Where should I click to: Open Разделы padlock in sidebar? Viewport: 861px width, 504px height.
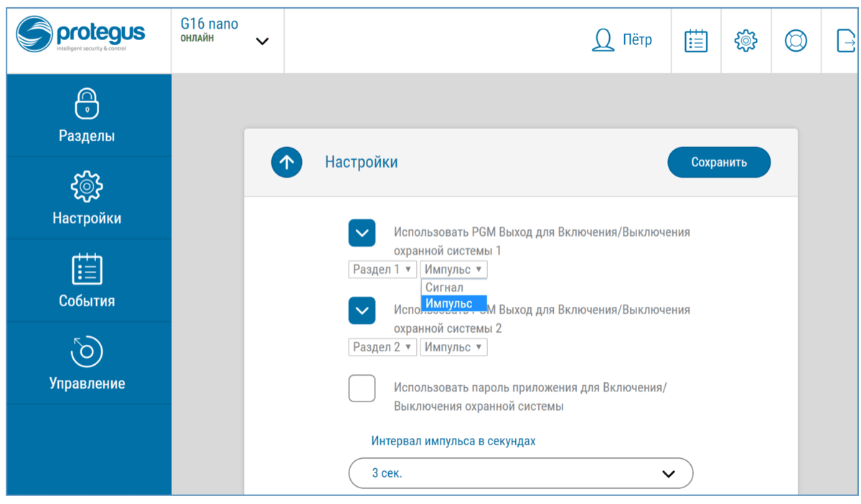(87, 115)
